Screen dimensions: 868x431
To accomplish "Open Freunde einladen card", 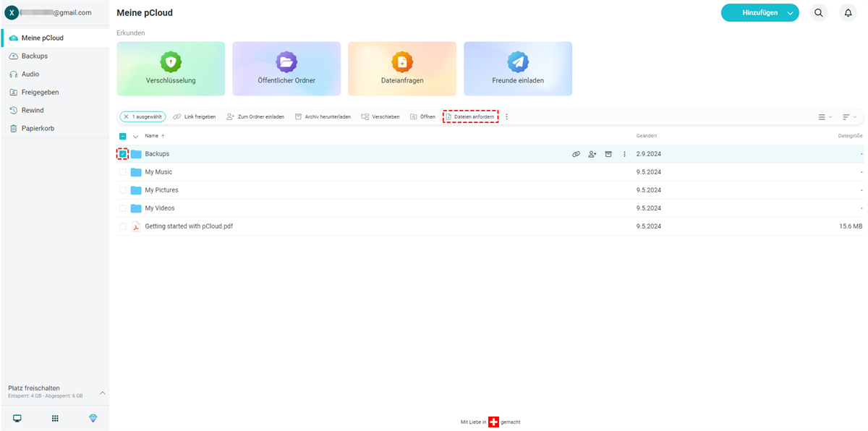I will coord(518,69).
